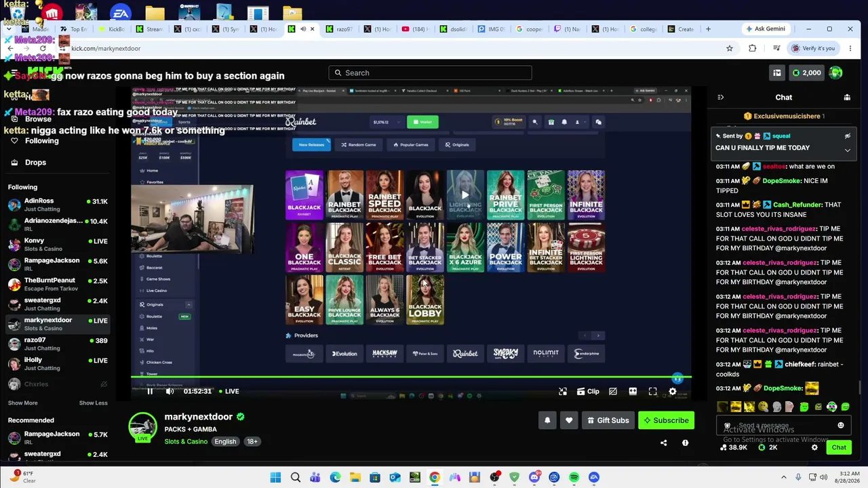Open the Kick shop icon in the header
Screen dimensions: 868x488
[x=777, y=73]
